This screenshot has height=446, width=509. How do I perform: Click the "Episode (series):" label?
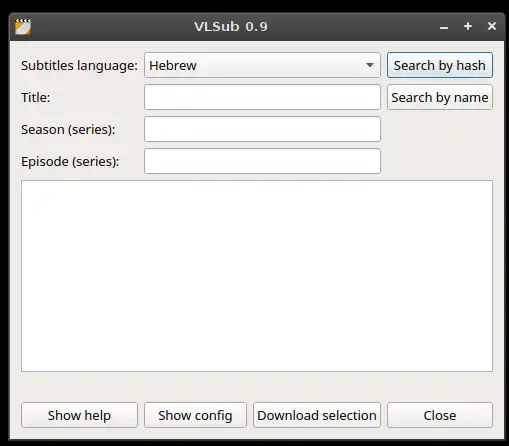70,161
